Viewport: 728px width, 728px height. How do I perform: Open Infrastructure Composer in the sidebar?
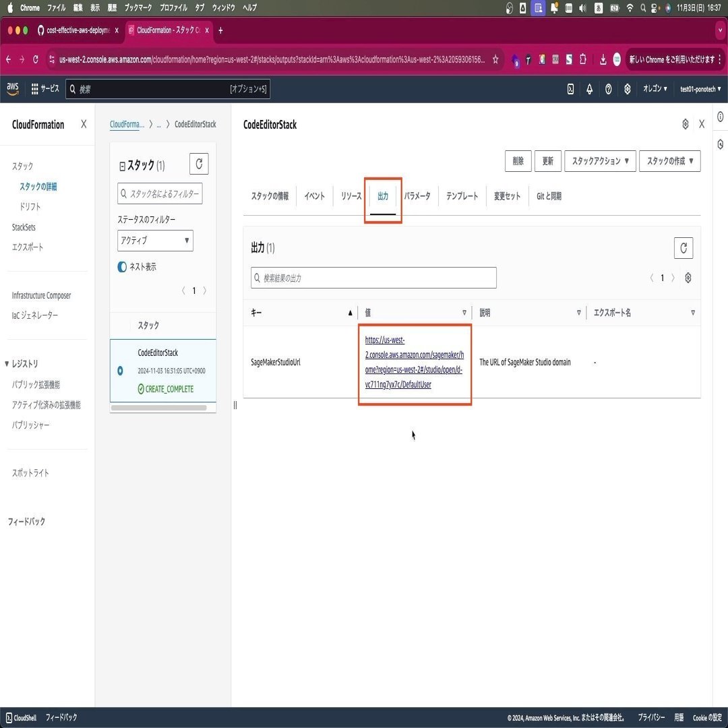[41, 295]
